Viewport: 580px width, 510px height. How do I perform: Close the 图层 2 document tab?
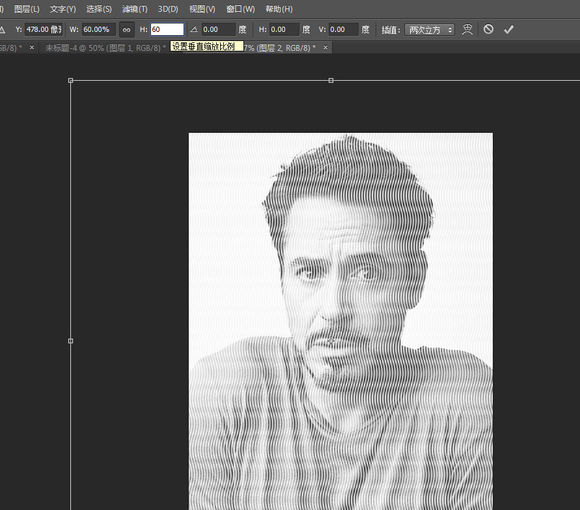point(326,47)
